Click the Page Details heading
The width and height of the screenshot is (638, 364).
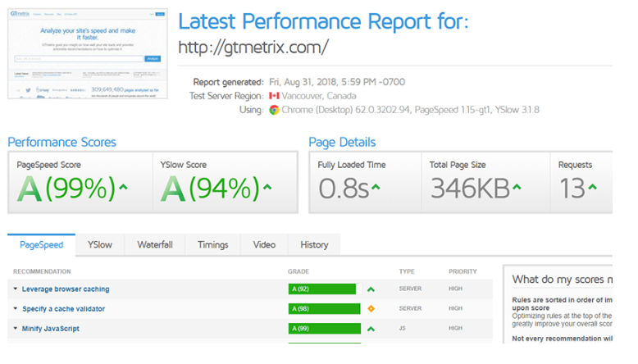(342, 142)
